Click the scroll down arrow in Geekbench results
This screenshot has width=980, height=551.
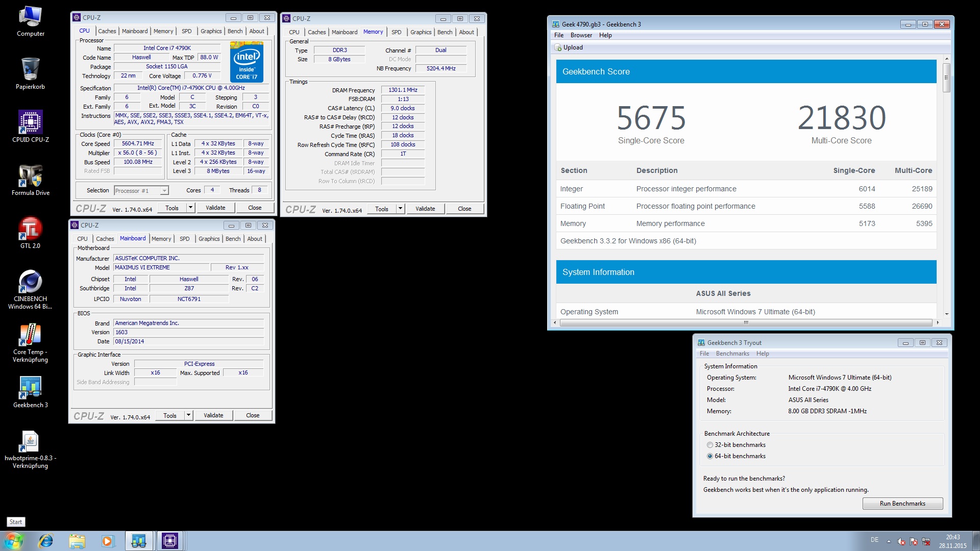point(946,314)
